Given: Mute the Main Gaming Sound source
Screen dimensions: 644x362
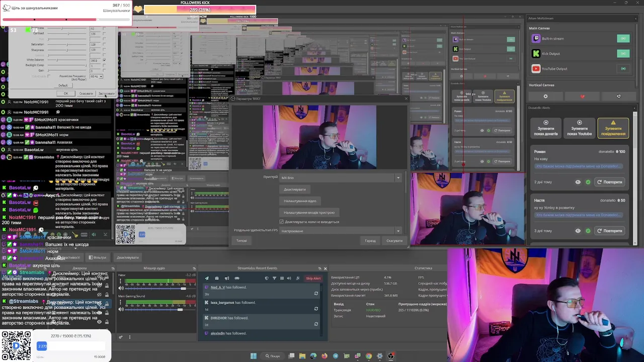Looking at the screenshot, I should pos(121,309).
